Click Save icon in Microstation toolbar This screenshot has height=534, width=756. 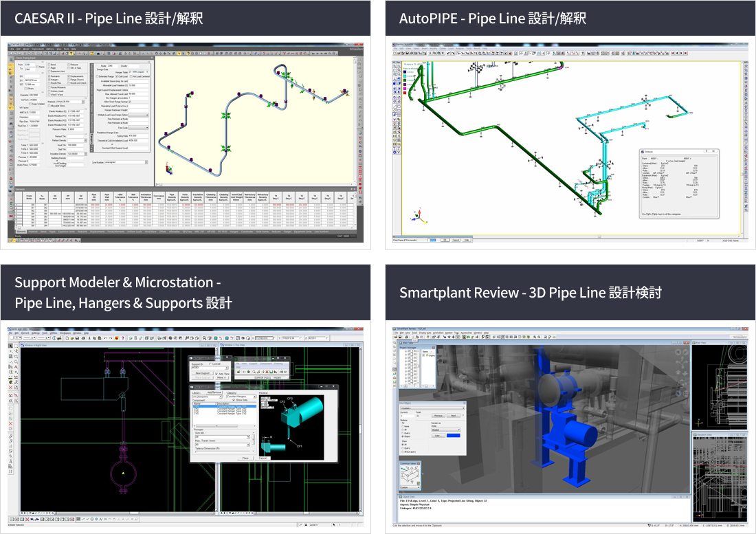coord(77,338)
